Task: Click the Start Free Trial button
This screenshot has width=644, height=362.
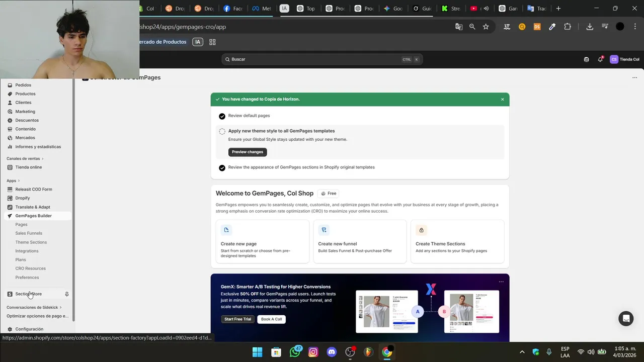Action: click(x=237, y=319)
